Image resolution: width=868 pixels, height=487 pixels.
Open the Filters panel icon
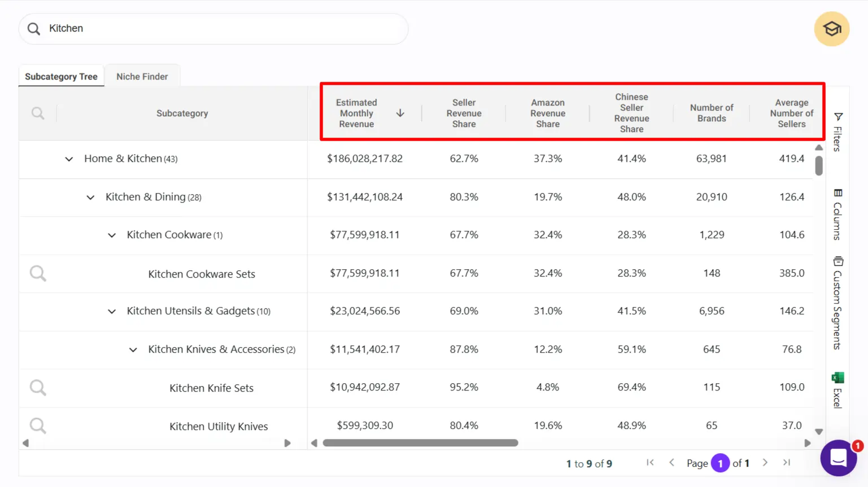click(838, 117)
